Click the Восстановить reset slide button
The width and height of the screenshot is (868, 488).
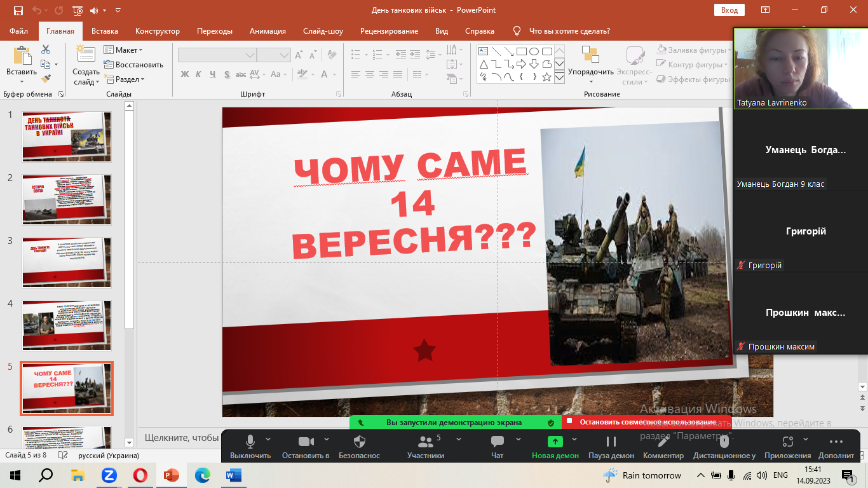(x=133, y=65)
